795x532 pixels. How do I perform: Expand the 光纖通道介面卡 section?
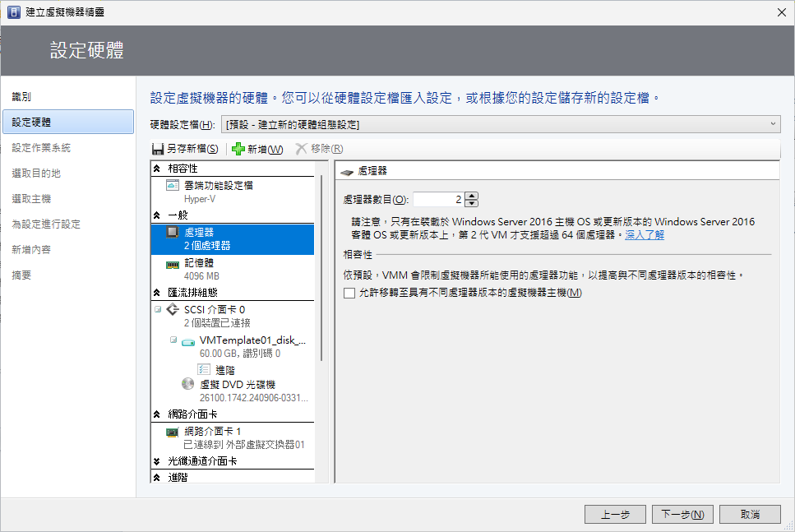coord(157,462)
